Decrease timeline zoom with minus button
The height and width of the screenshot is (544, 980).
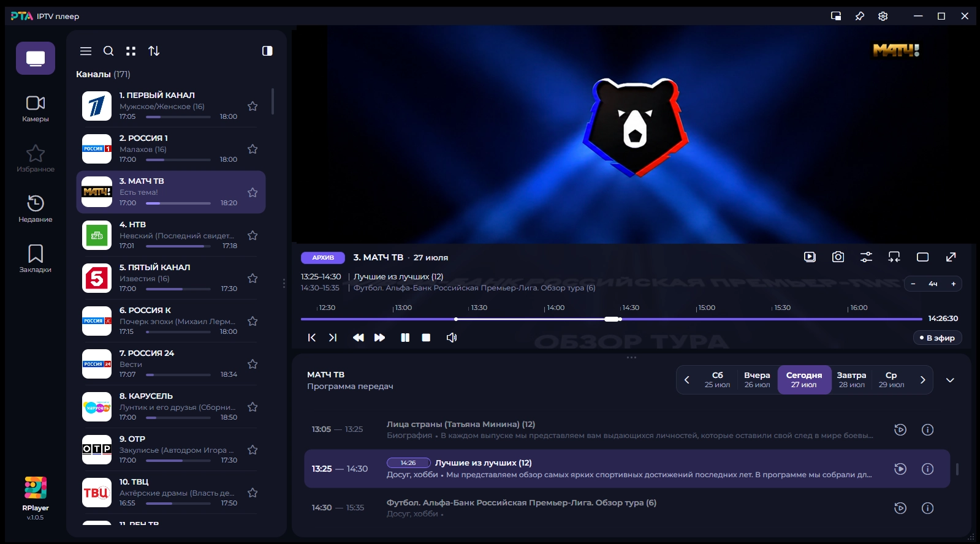coord(913,284)
